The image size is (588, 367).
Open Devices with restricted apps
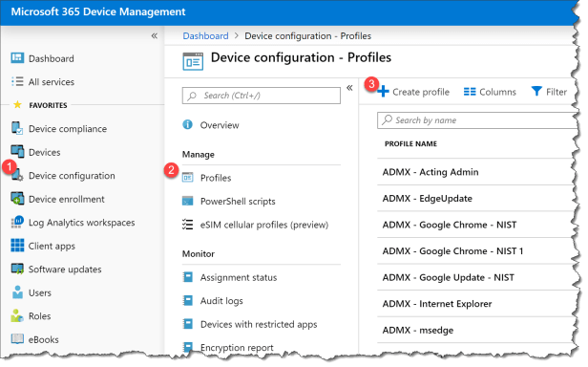pyautogui.click(x=259, y=324)
